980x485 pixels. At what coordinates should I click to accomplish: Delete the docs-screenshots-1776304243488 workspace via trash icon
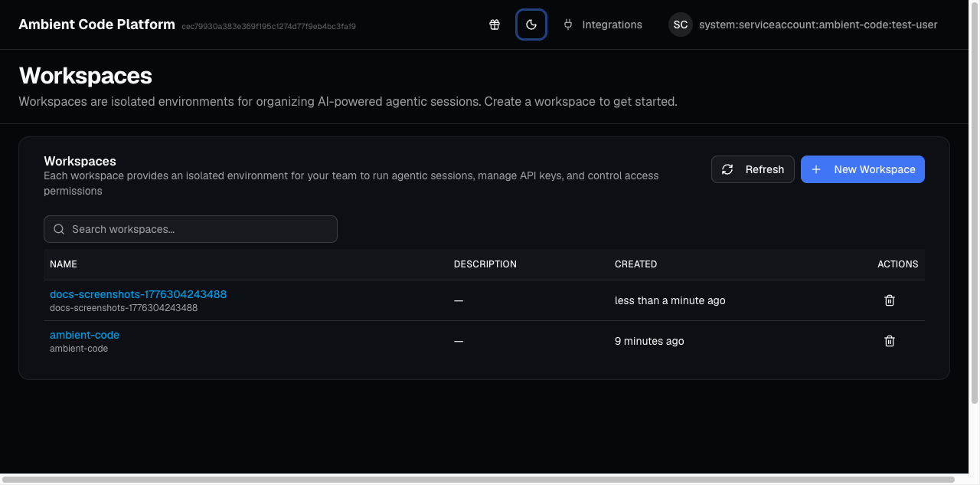[x=889, y=300]
